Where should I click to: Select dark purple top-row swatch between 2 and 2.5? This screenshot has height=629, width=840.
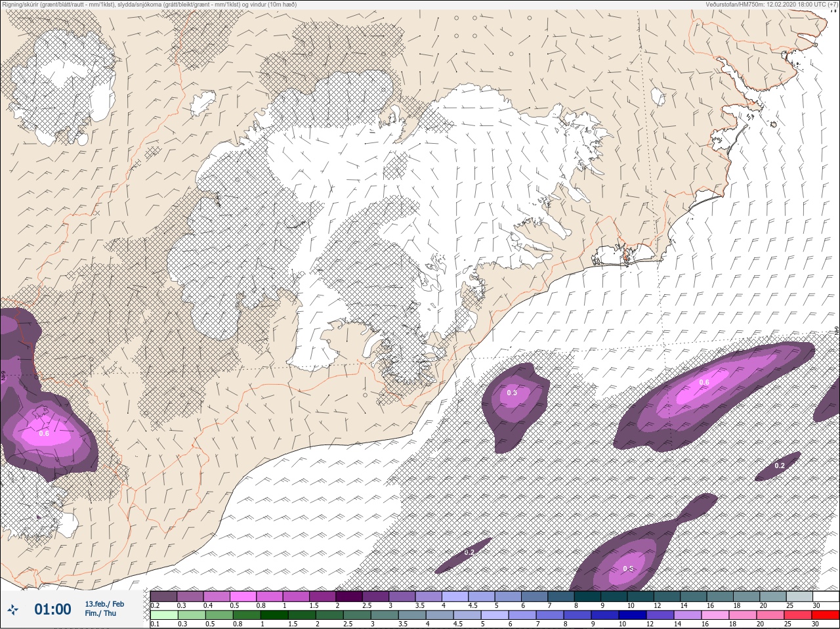pyautogui.click(x=349, y=596)
